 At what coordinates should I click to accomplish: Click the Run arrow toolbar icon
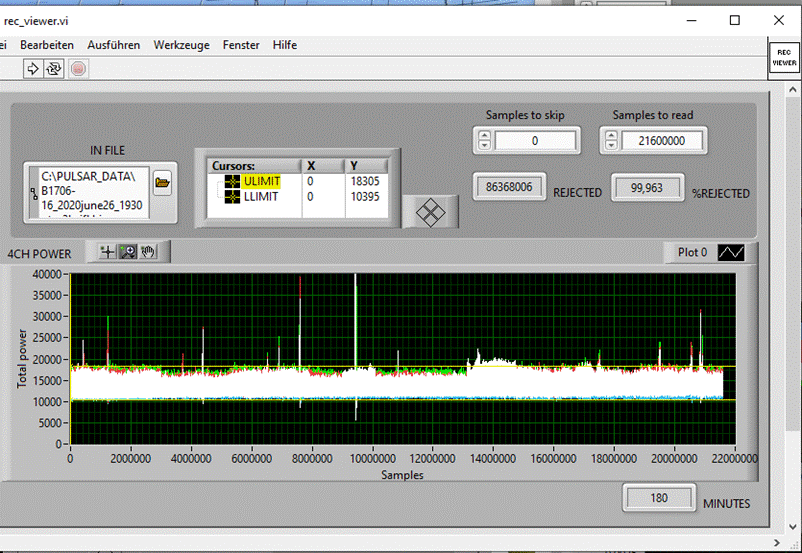click(x=33, y=69)
